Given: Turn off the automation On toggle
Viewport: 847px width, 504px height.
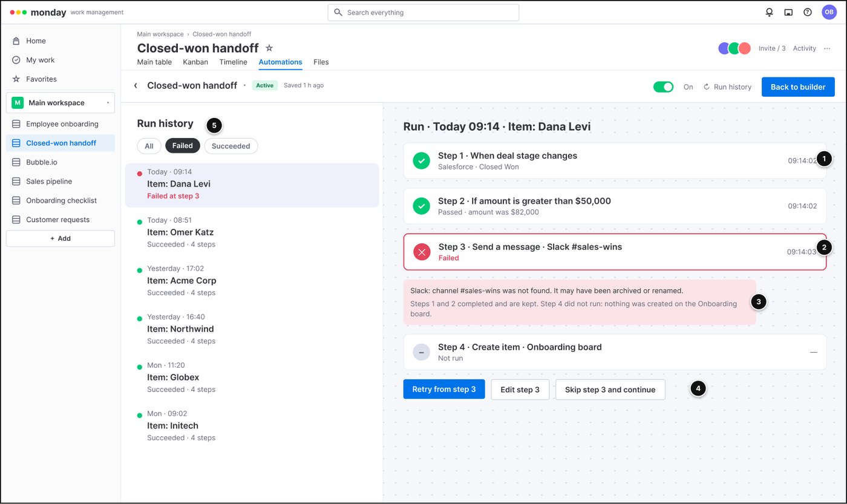Looking at the screenshot, I should (x=663, y=87).
